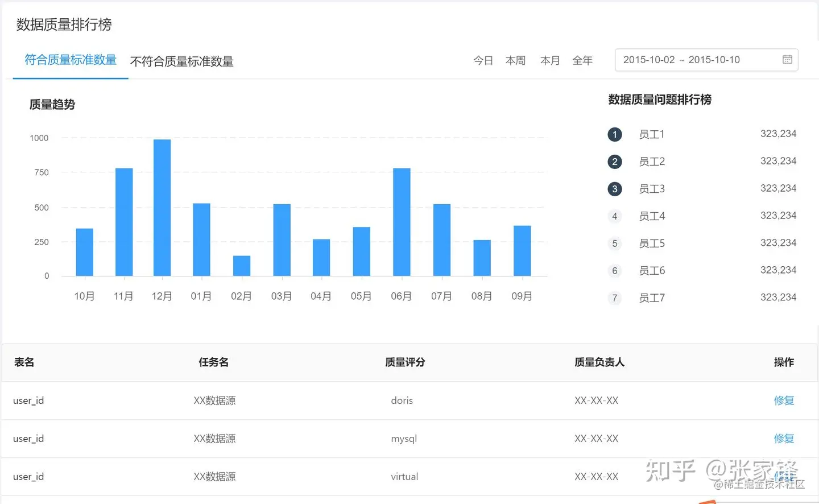
Task: Click the 质量评分 column header
Action: click(405, 362)
